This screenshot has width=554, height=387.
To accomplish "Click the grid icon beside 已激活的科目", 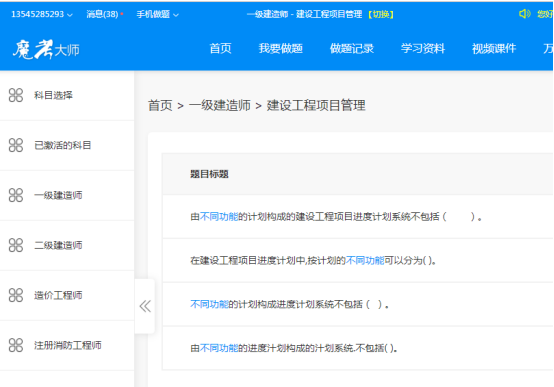I will coord(16,145).
